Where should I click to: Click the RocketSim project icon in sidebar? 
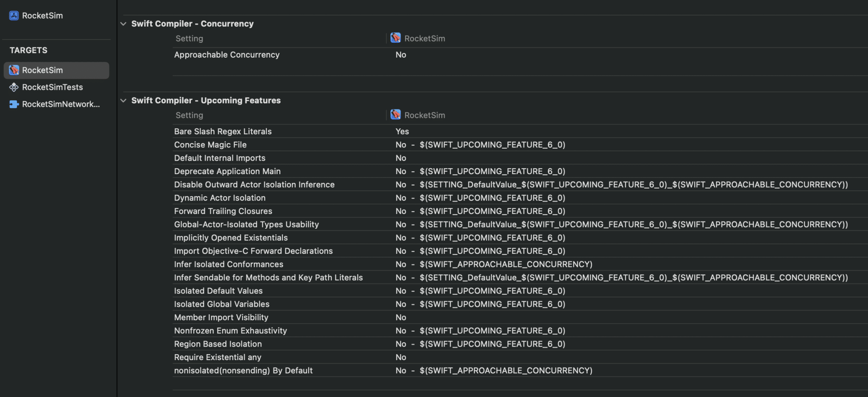[x=14, y=16]
